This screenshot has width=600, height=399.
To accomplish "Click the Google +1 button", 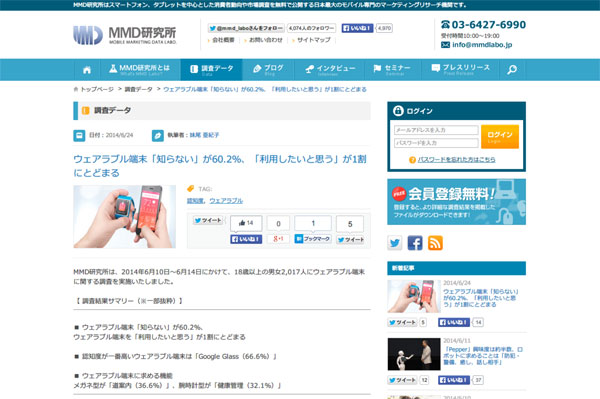I will pyautogui.click(x=278, y=239).
